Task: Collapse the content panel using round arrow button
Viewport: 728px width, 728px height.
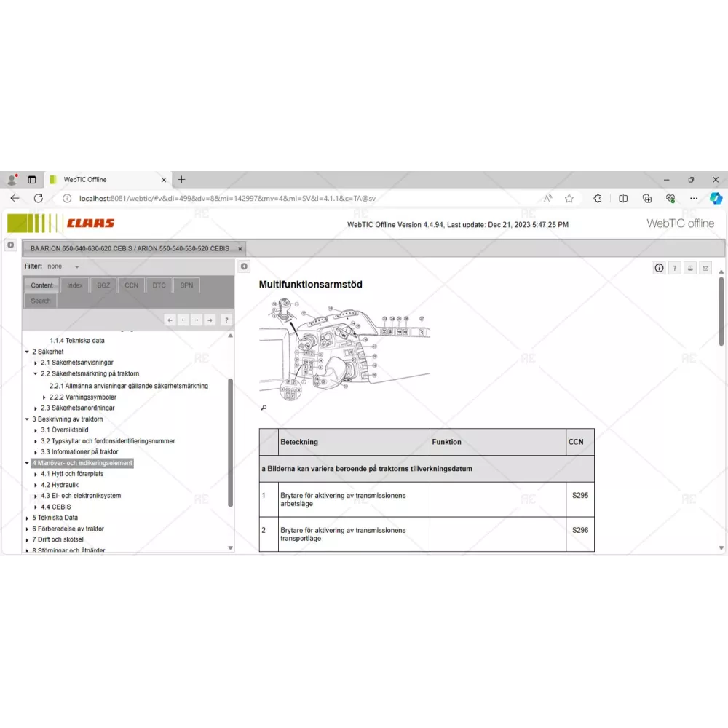Action: (244, 266)
